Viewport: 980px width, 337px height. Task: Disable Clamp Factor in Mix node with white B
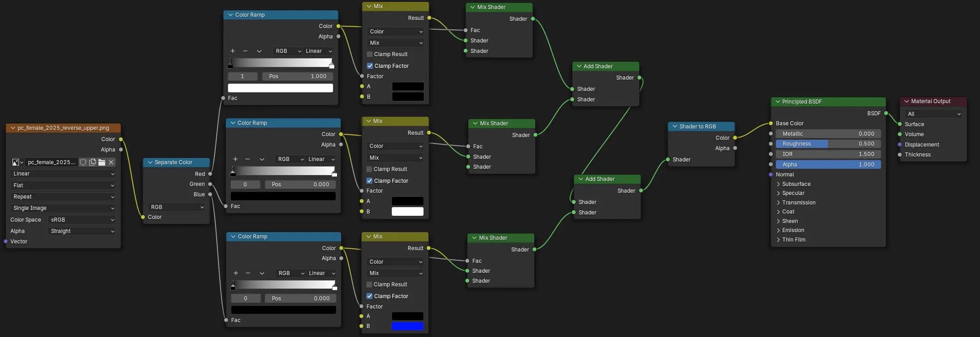click(x=370, y=181)
